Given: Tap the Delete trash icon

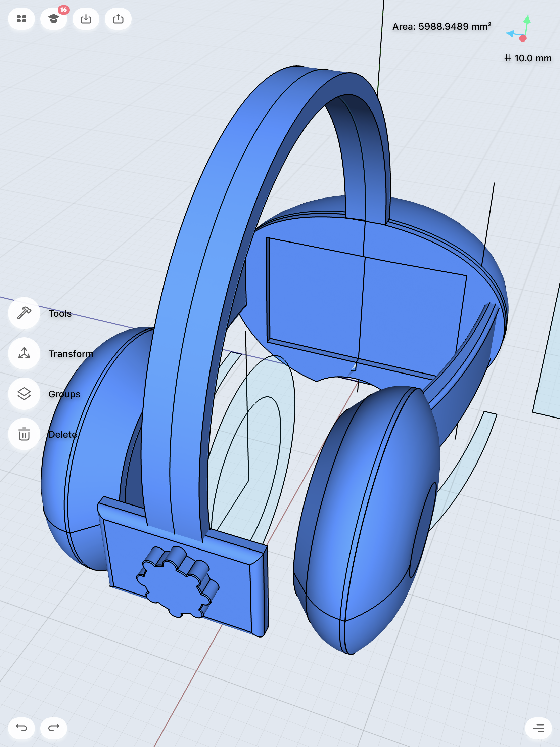Looking at the screenshot, I should (24, 434).
